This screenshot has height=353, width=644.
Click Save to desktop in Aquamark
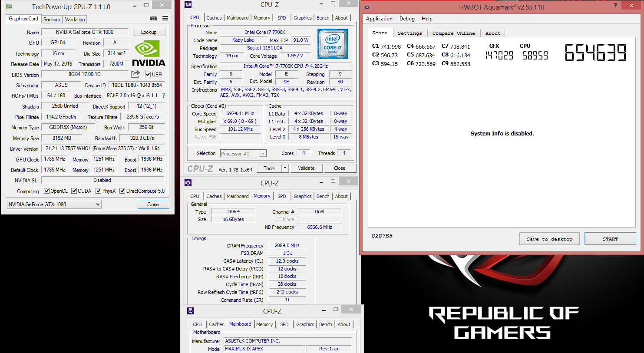point(549,239)
